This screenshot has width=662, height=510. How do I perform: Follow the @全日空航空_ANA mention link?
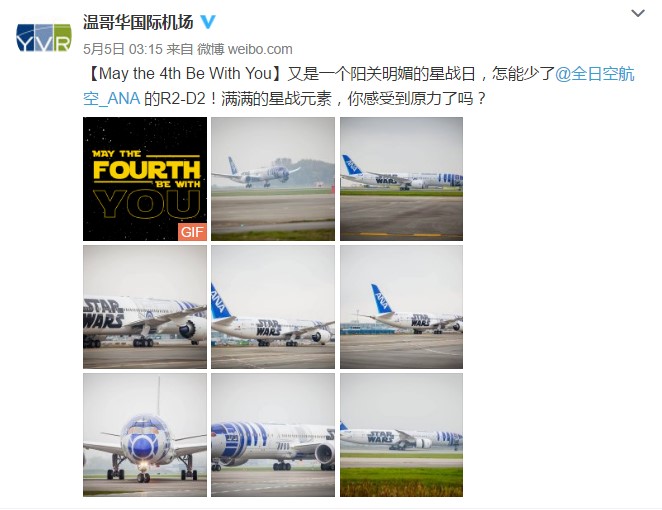[594, 74]
